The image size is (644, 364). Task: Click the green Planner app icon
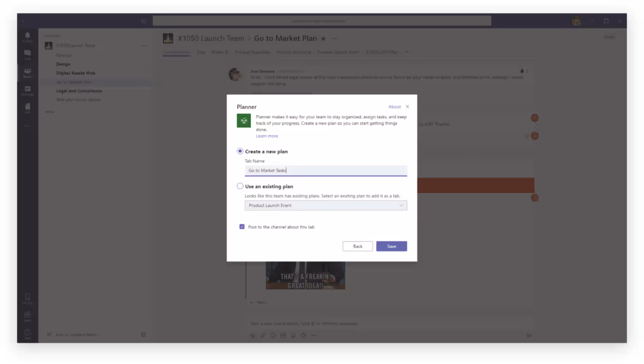(x=243, y=121)
